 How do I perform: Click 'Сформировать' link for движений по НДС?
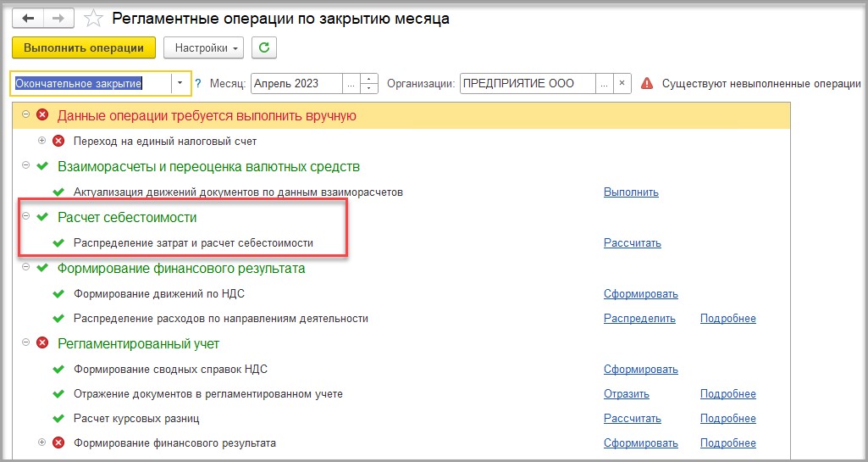tap(640, 293)
